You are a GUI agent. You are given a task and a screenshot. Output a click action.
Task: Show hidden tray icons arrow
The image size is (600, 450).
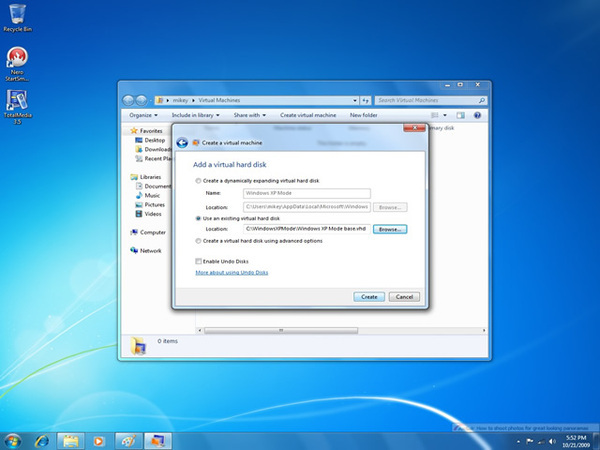[518, 442]
